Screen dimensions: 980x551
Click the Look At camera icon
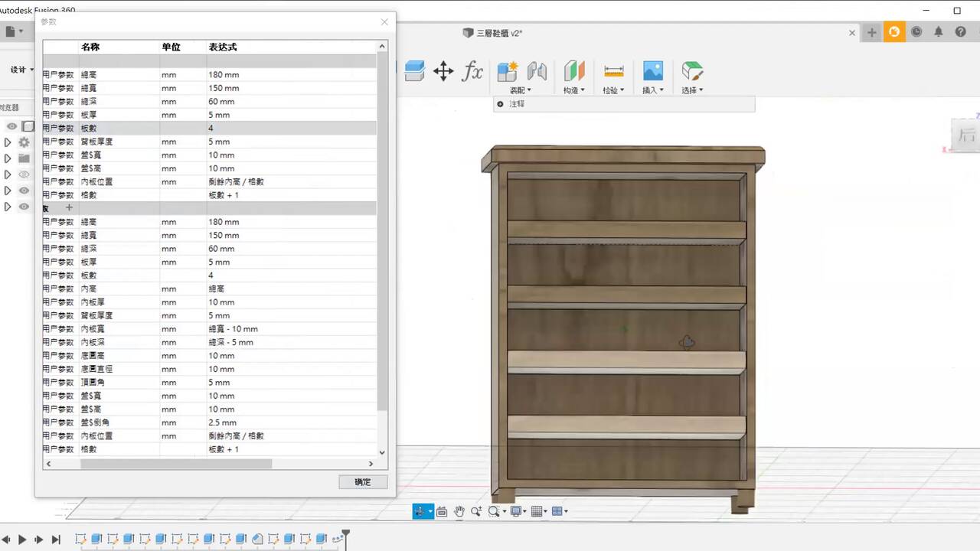tap(443, 512)
